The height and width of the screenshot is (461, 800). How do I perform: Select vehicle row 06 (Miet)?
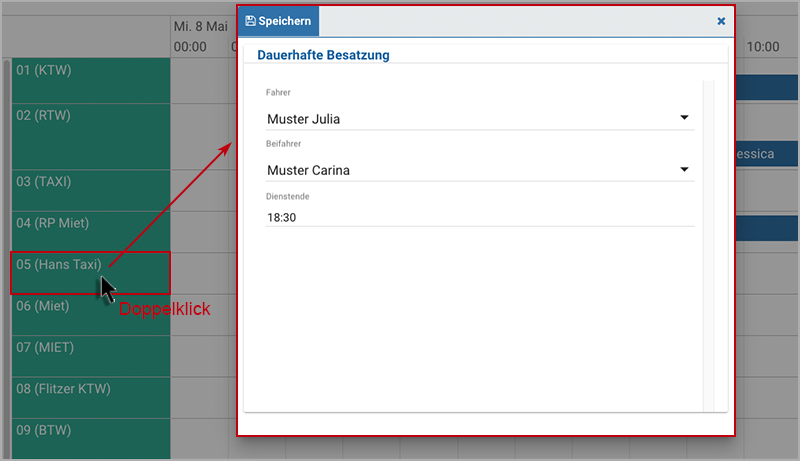pyautogui.click(x=91, y=315)
